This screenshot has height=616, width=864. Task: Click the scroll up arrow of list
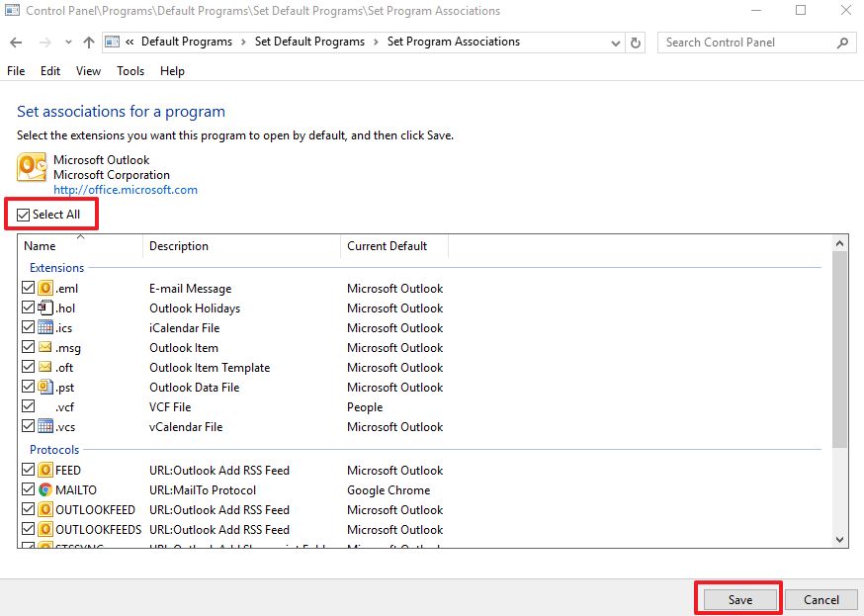(x=839, y=243)
